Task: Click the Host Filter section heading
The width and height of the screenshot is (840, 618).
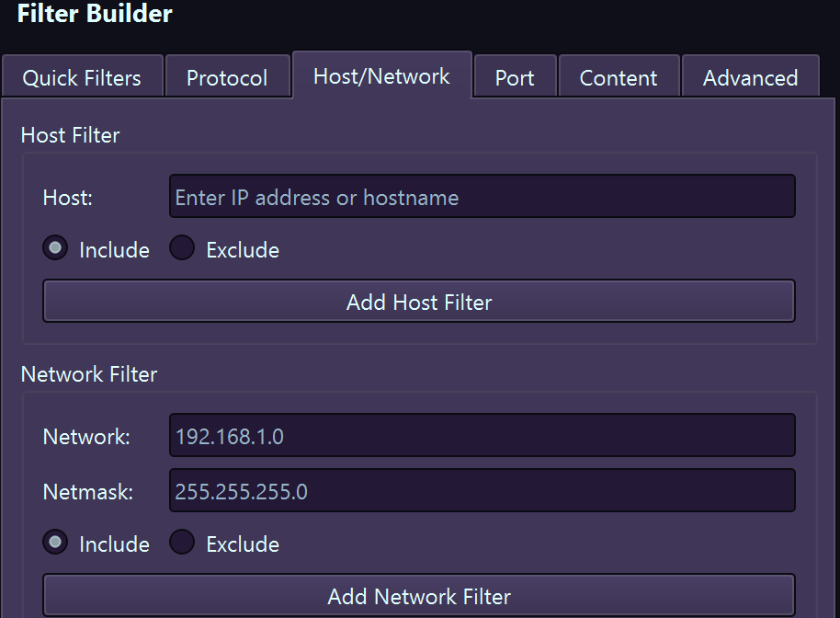Action: 70,135
